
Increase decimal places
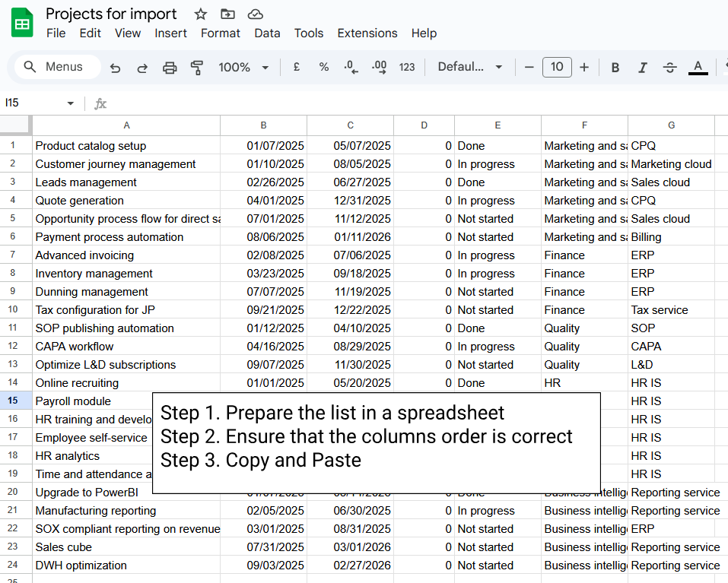pyautogui.click(x=379, y=67)
